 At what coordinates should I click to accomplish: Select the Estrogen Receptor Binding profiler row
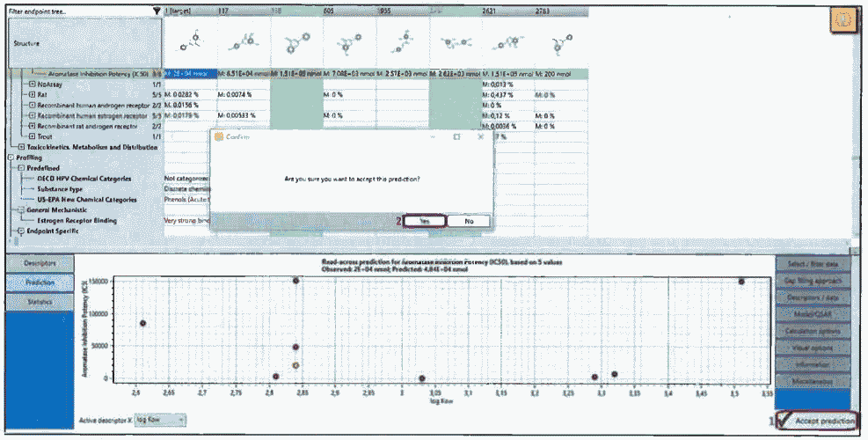coord(78,220)
